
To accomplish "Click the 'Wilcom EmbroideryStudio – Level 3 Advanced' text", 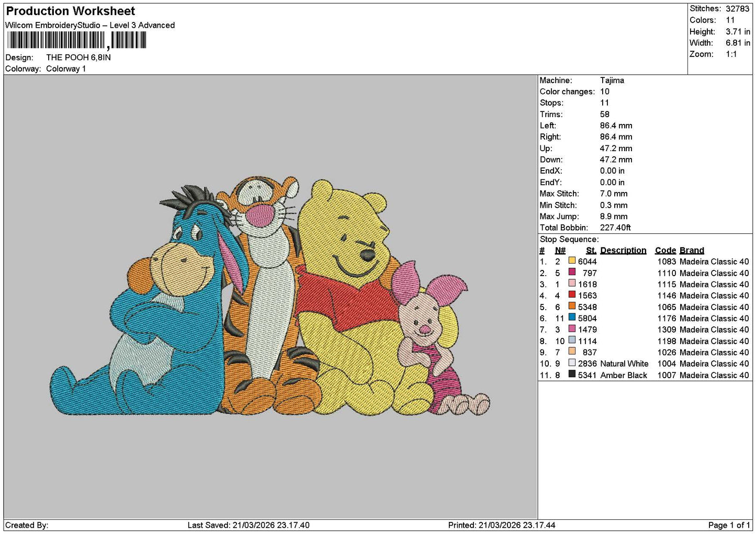I will pyautogui.click(x=90, y=25).
